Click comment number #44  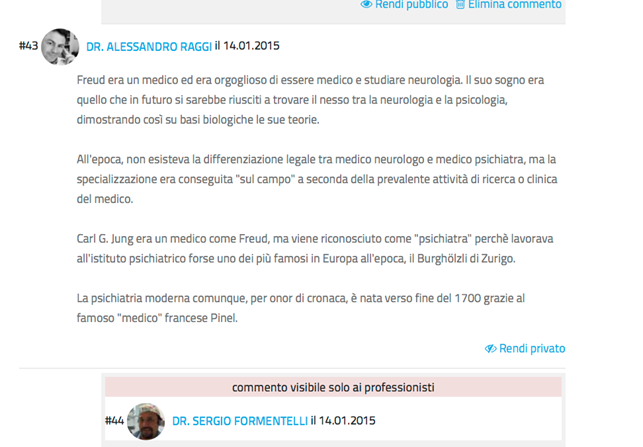tap(114, 421)
